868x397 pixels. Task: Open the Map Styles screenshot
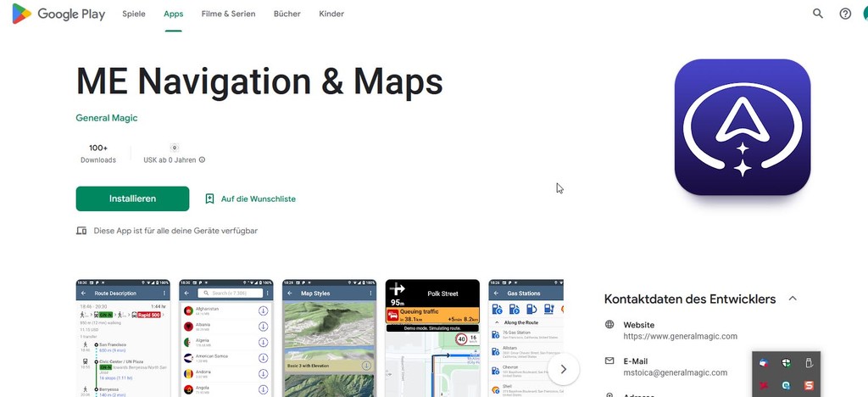[330, 338]
